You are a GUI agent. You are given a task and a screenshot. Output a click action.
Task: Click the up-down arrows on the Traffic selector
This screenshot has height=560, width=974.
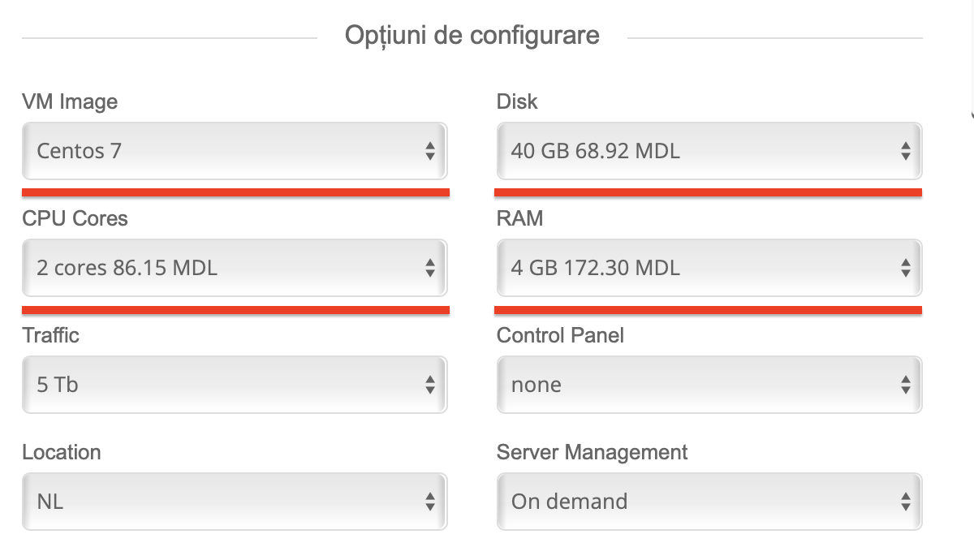click(430, 385)
